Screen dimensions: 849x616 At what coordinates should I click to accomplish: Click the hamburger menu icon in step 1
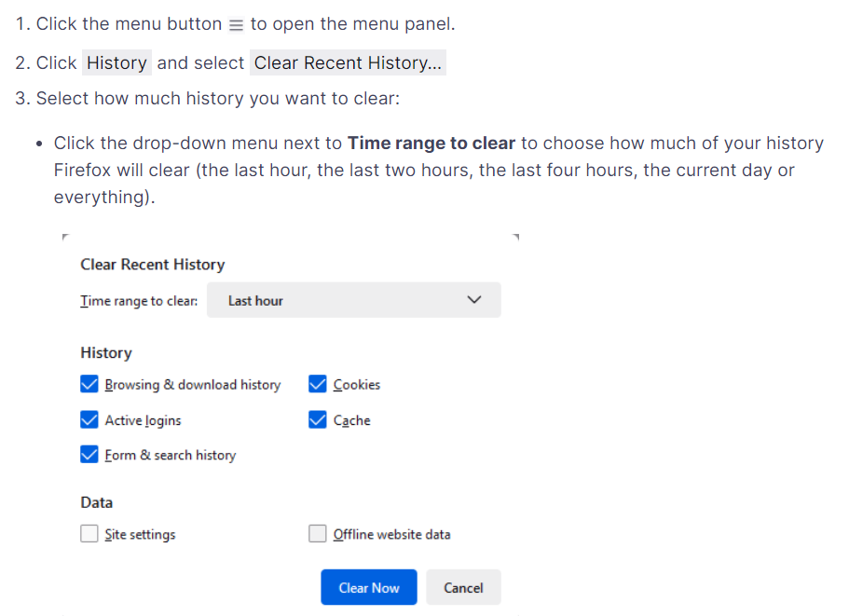236,25
